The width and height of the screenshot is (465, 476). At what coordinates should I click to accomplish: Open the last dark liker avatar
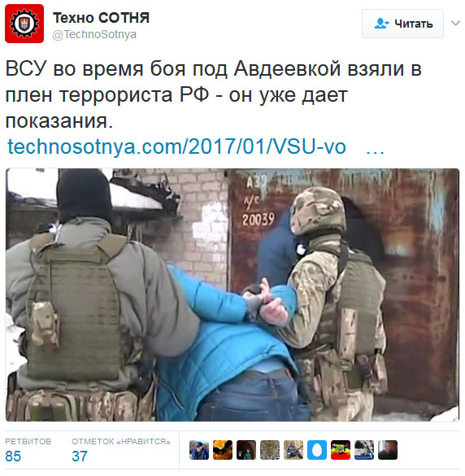[x=388, y=450]
